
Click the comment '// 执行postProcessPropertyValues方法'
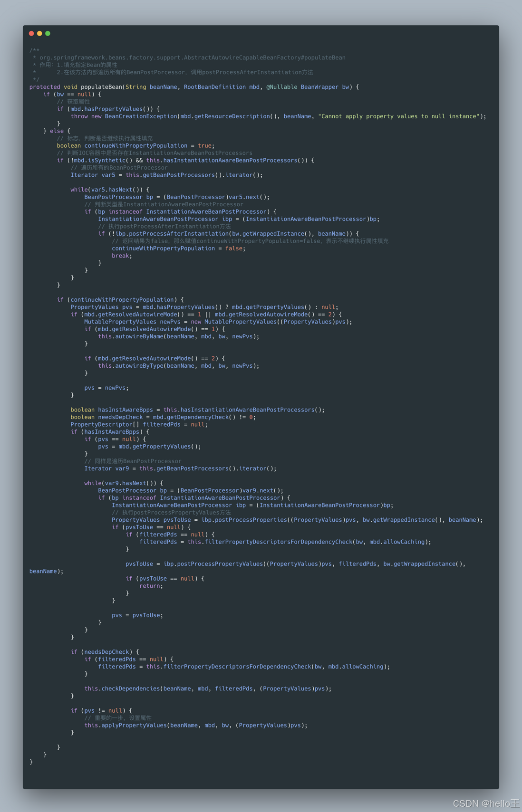[171, 513]
